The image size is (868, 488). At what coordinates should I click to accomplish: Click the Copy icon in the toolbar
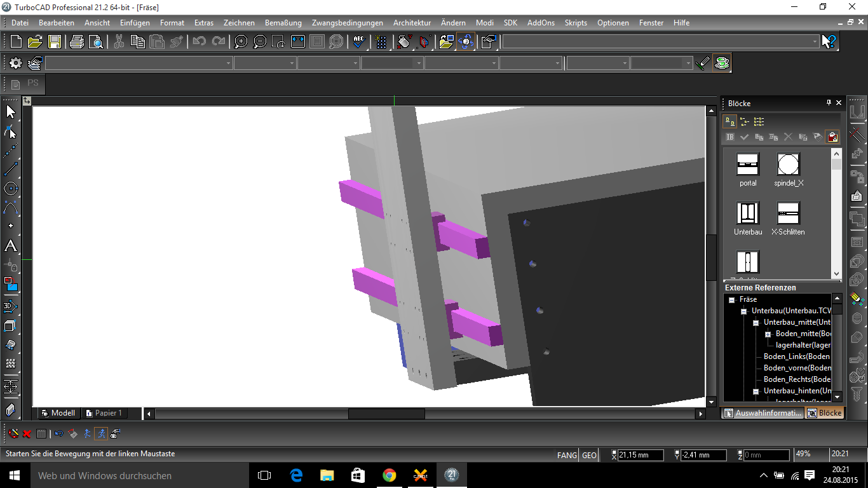click(138, 42)
